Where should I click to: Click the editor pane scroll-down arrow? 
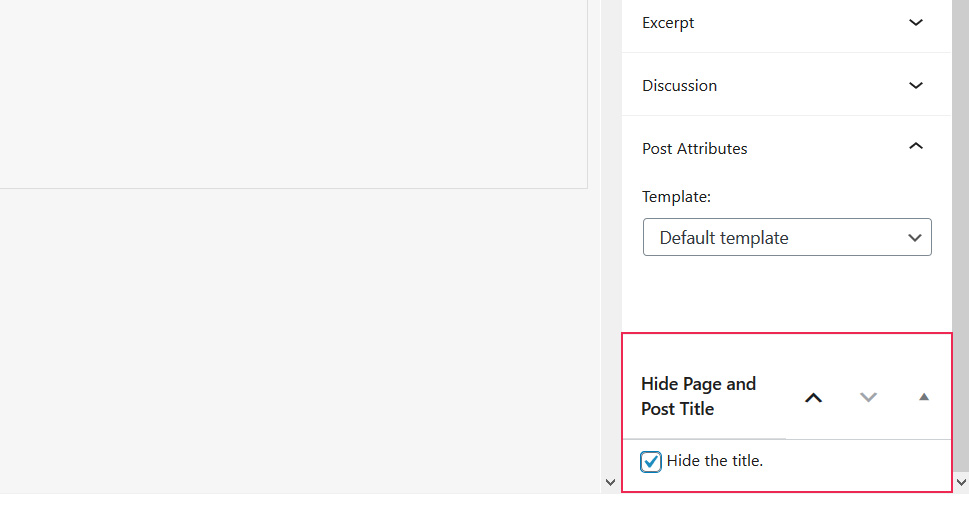pos(611,482)
